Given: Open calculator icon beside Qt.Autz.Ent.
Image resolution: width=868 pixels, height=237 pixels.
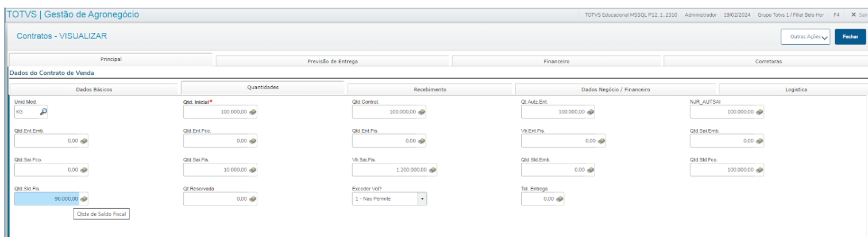Looking at the screenshot, I should tap(590, 112).
